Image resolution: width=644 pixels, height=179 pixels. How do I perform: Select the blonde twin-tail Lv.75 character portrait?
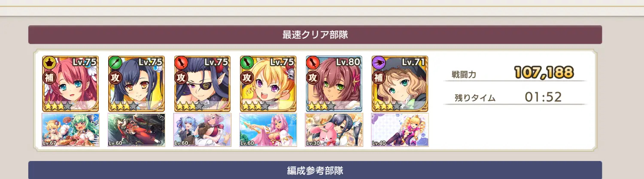[268, 84]
